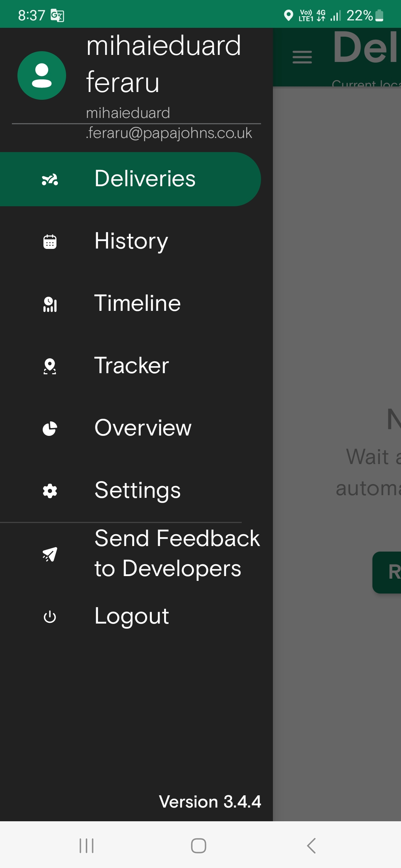Screen dimensions: 401x868
Task: Tap the Timeline chart icon
Action: click(x=50, y=304)
